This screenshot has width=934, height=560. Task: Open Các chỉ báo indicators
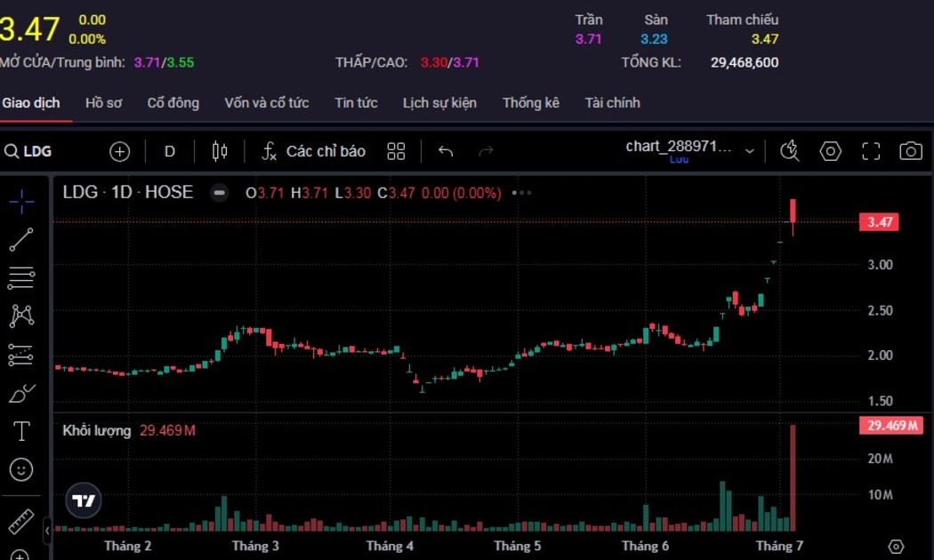click(313, 151)
